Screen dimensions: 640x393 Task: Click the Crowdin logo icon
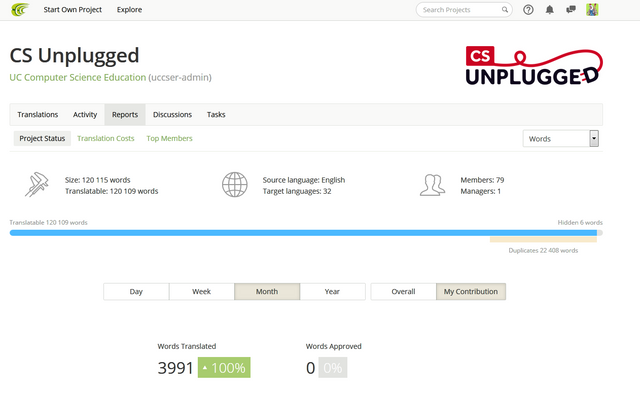pos(20,9)
